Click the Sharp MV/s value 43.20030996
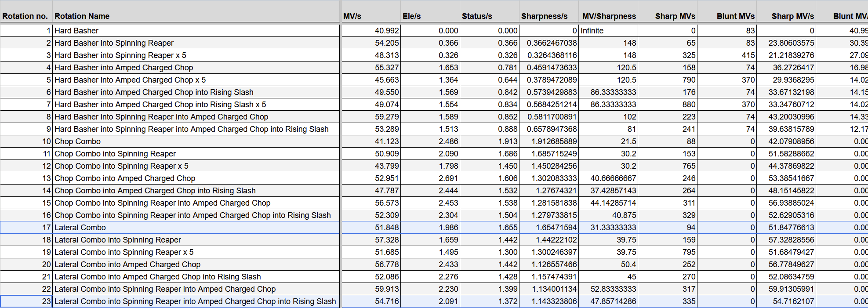The height and width of the screenshot is (308, 868). pos(786,117)
